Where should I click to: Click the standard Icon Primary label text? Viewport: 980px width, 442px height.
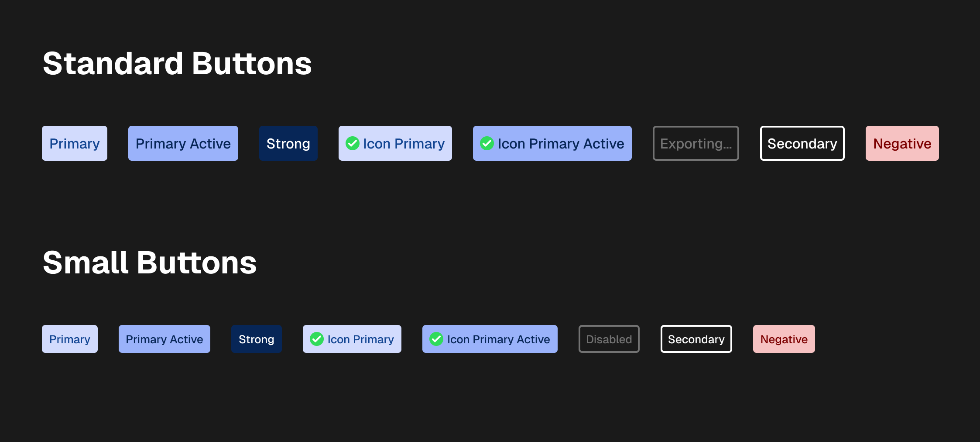(404, 143)
